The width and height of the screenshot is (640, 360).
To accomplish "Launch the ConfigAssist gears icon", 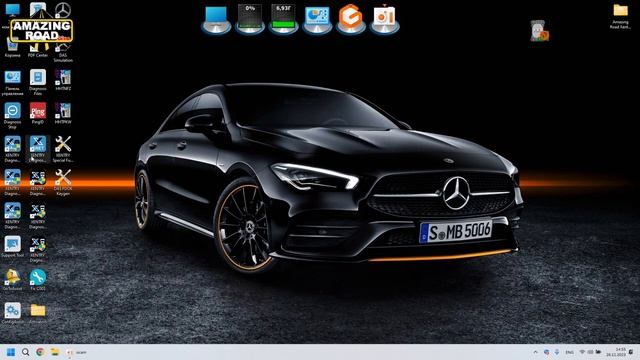I will [12, 313].
